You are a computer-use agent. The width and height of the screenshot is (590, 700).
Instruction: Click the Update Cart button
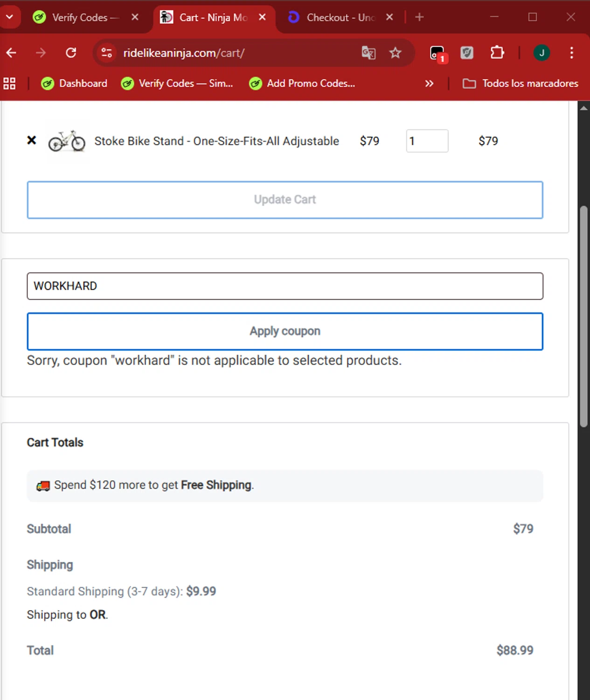(285, 200)
